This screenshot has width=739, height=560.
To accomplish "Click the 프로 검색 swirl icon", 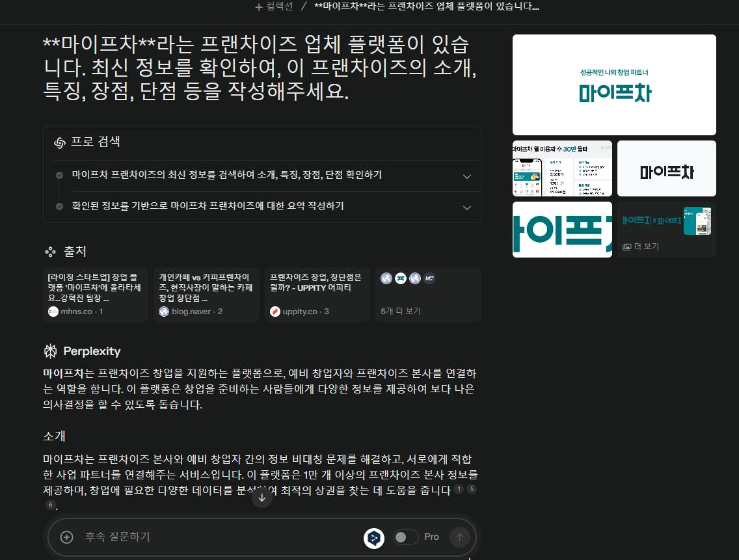I will 59,142.
